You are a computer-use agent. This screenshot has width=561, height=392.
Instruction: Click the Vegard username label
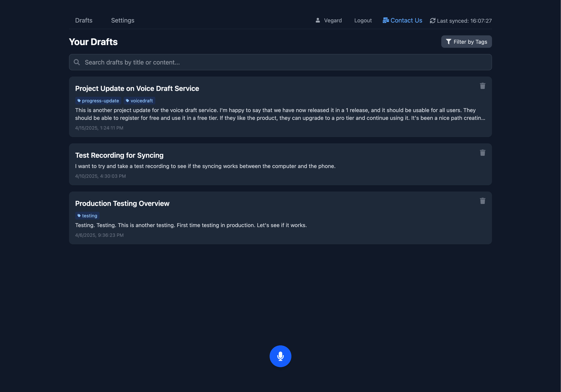[333, 20]
